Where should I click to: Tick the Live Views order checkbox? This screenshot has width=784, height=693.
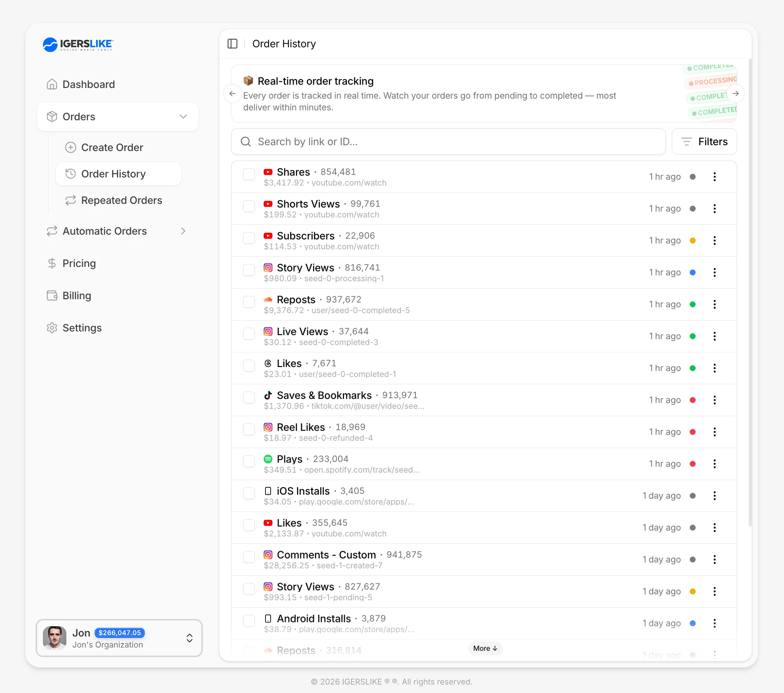click(249, 334)
